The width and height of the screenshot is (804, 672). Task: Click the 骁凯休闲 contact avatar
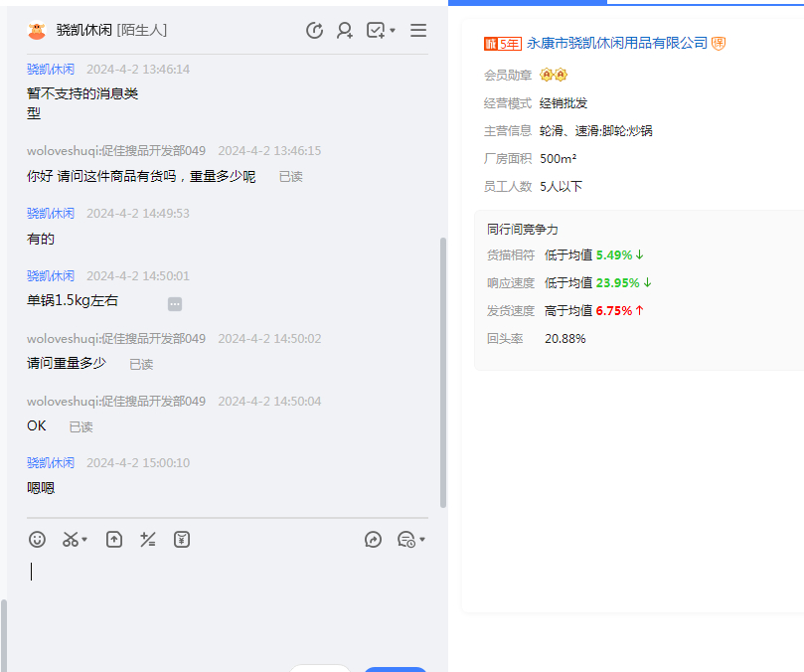pyautogui.click(x=37, y=31)
